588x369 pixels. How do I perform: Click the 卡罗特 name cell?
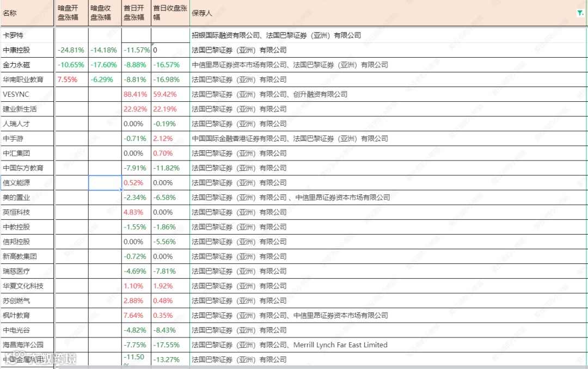pyautogui.click(x=27, y=35)
